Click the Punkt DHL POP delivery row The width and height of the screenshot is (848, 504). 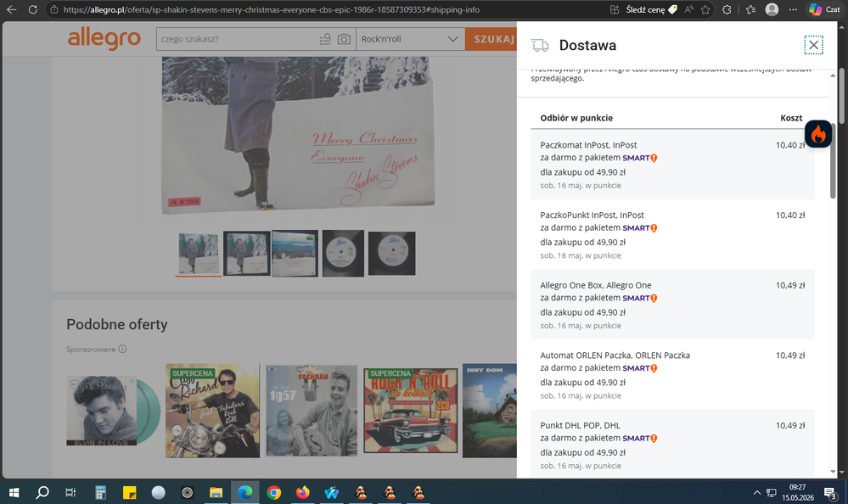[x=672, y=445]
